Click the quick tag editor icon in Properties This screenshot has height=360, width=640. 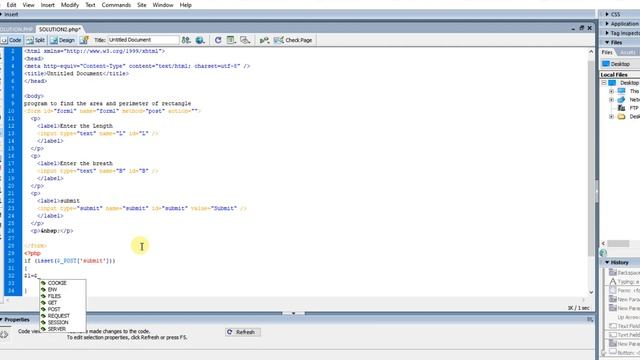[4, 334]
